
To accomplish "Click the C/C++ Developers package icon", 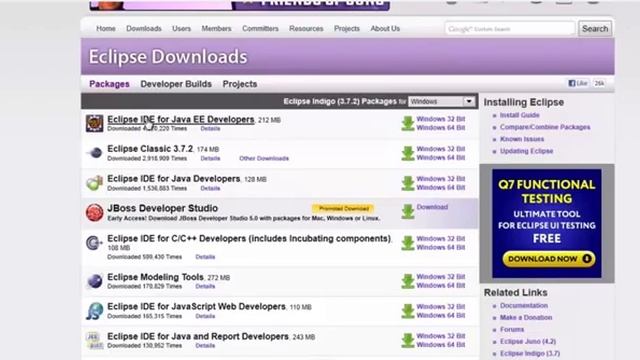I will point(94,243).
